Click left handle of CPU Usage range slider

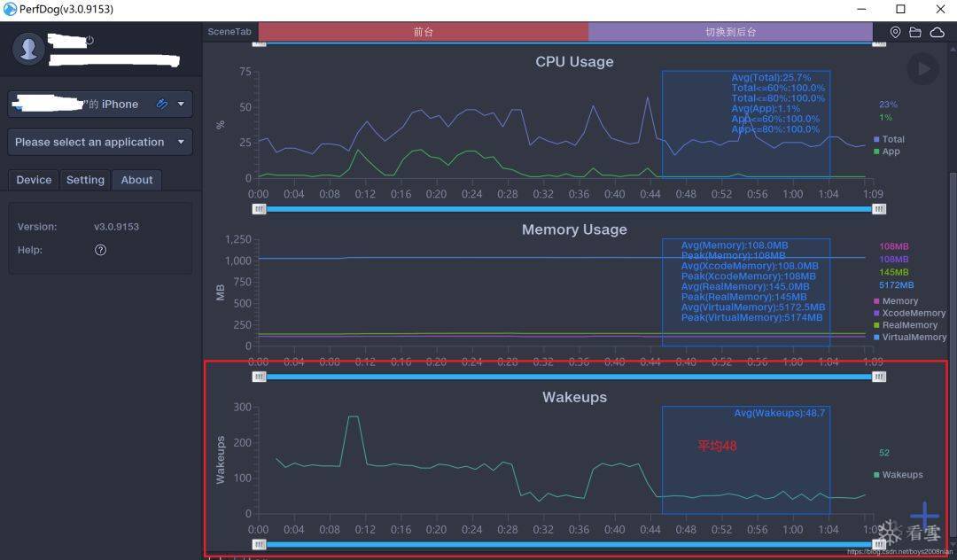click(x=260, y=209)
